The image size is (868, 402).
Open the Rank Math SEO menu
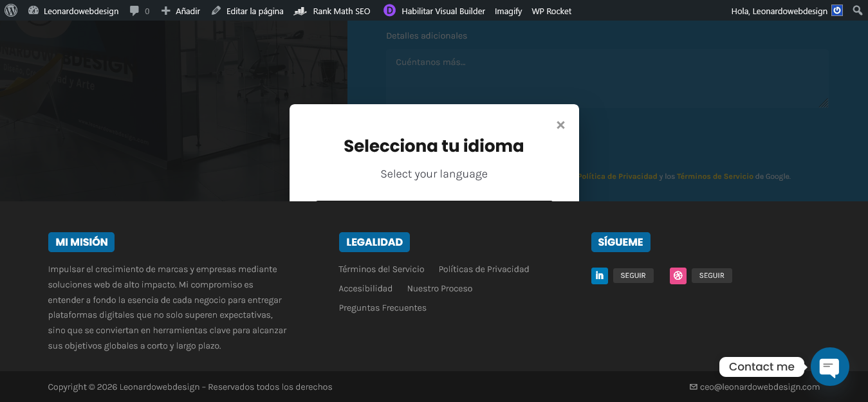[333, 11]
